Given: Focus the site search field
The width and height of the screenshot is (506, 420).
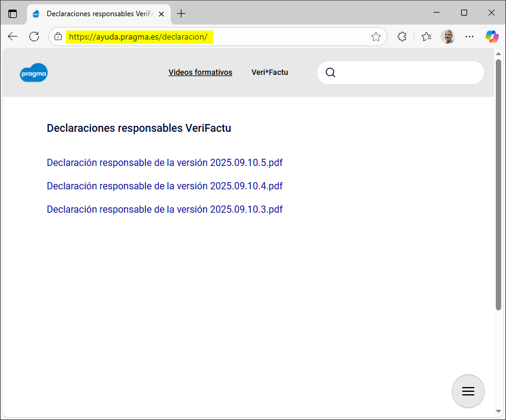Looking at the screenshot, I should point(401,72).
